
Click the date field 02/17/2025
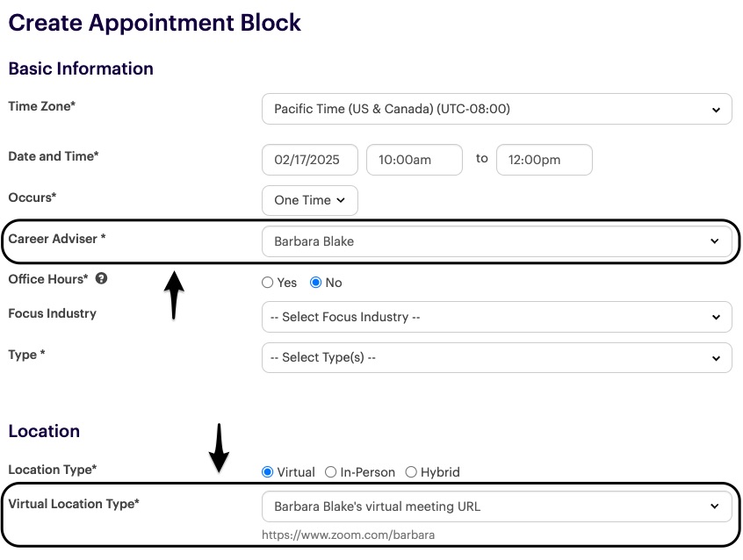pos(309,160)
